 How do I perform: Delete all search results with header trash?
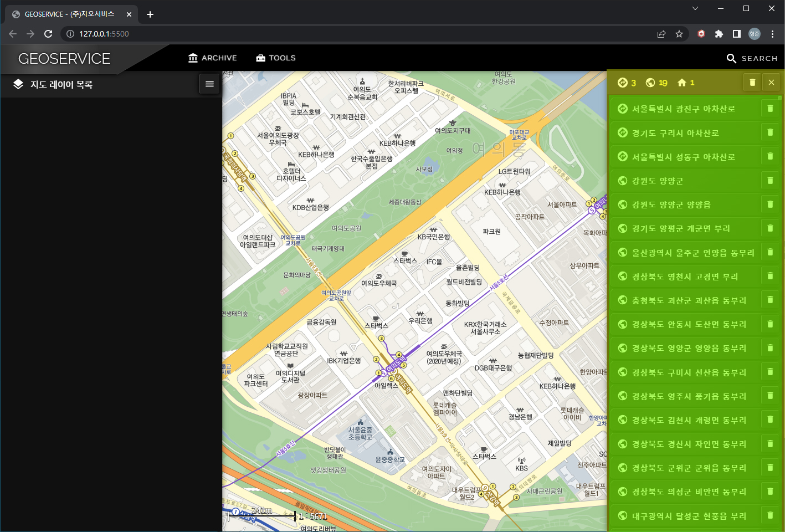click(x=752, y=83)
